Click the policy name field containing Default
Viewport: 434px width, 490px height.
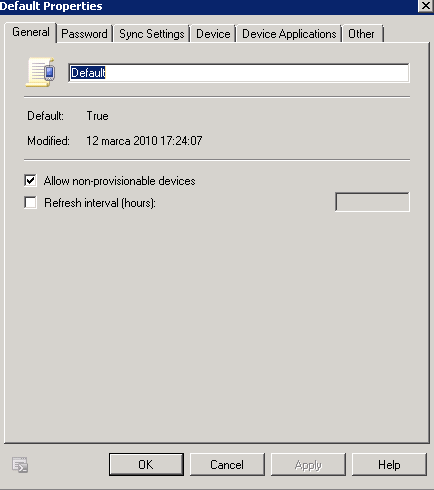[x=239, y=73]
